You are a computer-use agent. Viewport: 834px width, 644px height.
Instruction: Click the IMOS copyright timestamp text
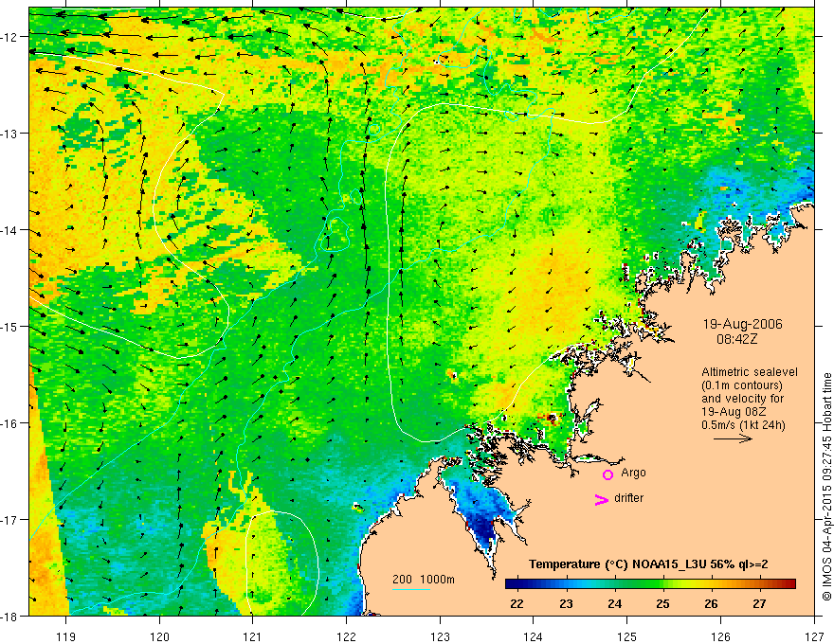(826, 487)
